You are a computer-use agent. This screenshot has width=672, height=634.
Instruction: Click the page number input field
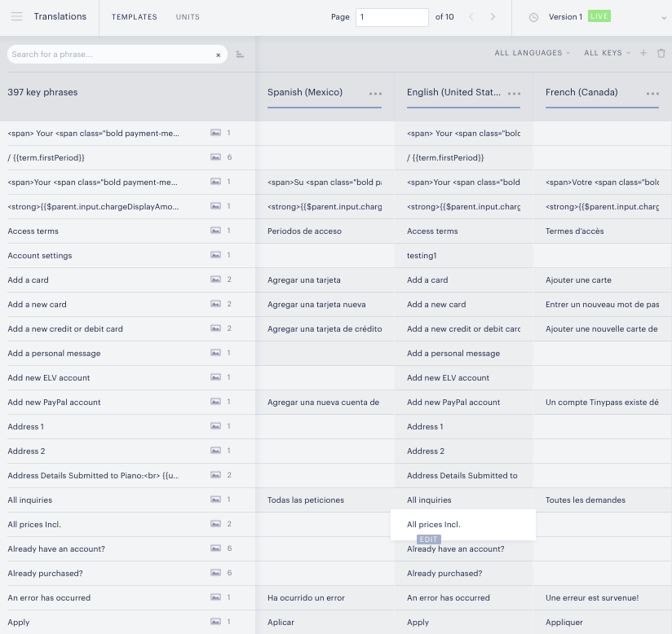pyautogui.click(x=391, y=17)
